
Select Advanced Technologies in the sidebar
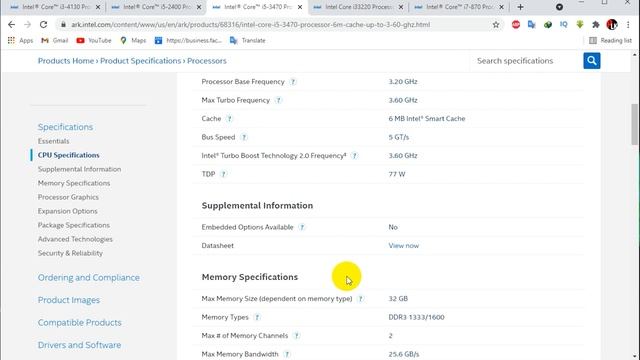(75, 239)
